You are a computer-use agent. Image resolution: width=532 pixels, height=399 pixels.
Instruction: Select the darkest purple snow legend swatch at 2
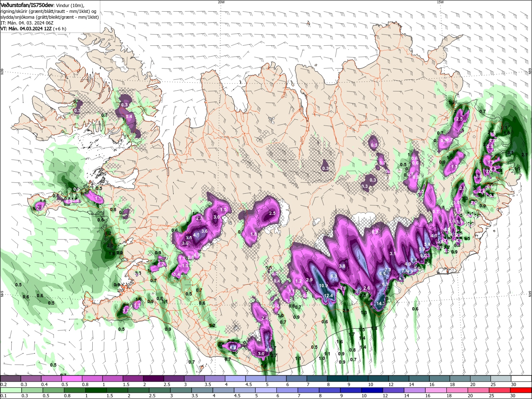click(x=153, y=379)
